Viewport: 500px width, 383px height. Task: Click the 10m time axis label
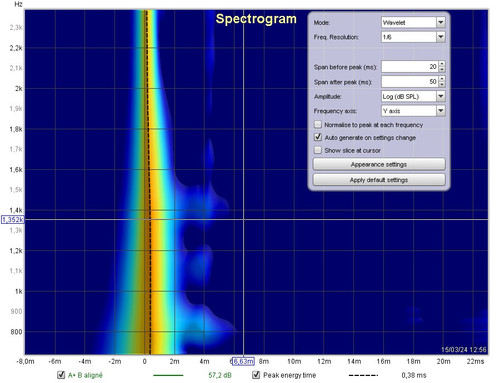(294, 361)
